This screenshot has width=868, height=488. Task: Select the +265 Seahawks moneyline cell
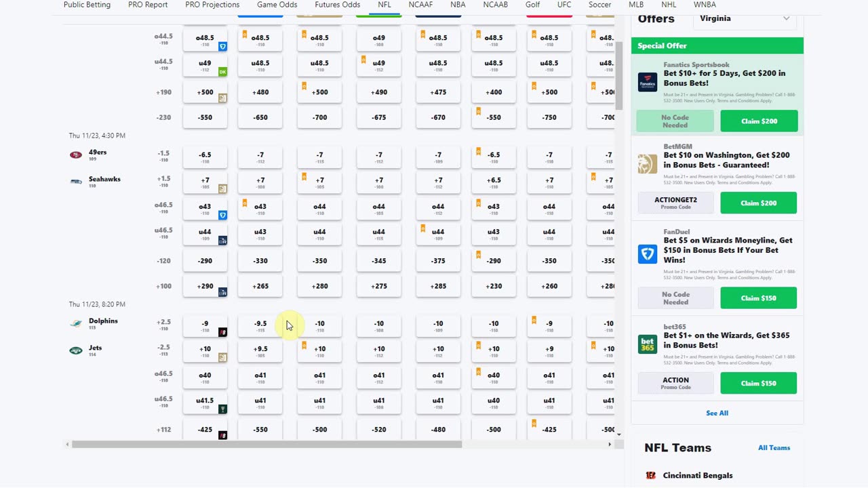pos(260,287)
